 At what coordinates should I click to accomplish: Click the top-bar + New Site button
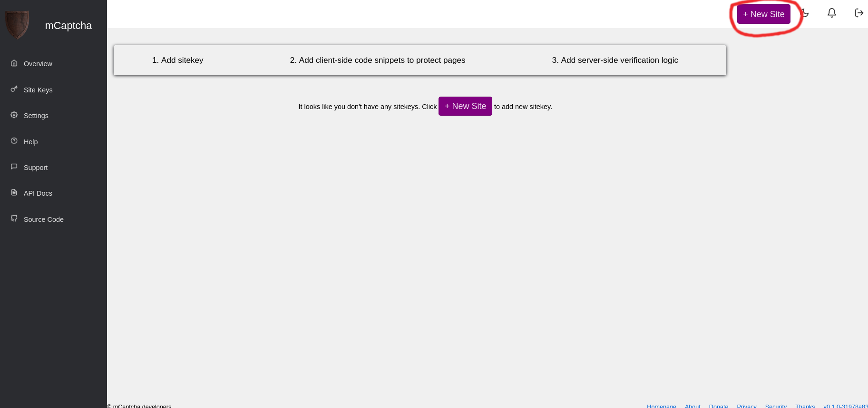tap(764, 14)
